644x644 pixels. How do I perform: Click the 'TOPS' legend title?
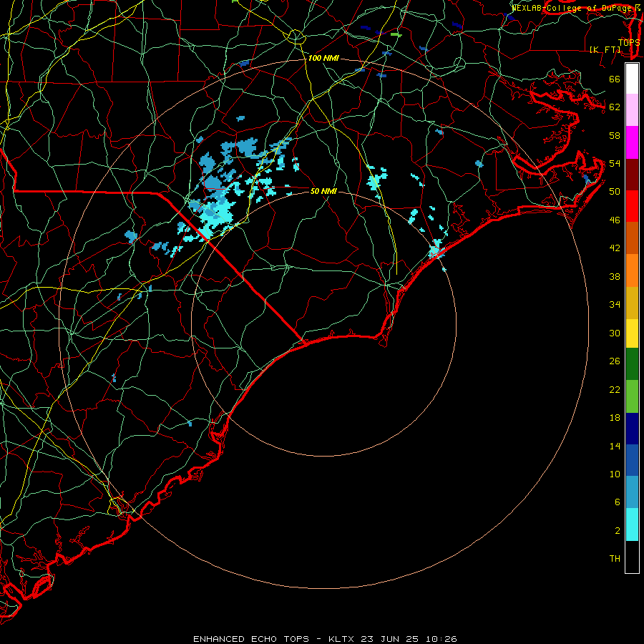[629, 43]
